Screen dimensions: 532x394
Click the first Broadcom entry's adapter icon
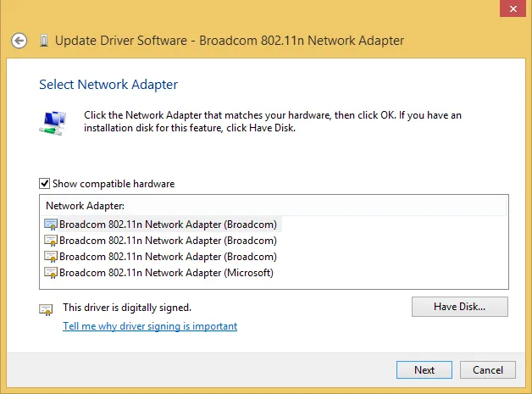tap(51, 225)
